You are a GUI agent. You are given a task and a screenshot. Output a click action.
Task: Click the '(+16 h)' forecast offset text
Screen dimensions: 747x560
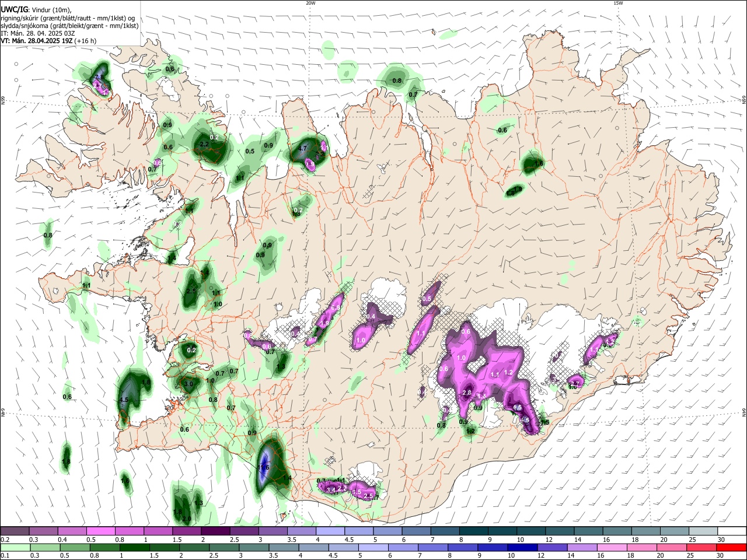click(85, 41)
